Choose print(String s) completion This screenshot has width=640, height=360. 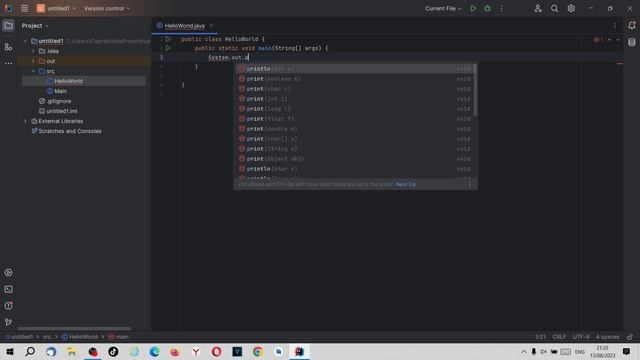(x=354, y=149)
